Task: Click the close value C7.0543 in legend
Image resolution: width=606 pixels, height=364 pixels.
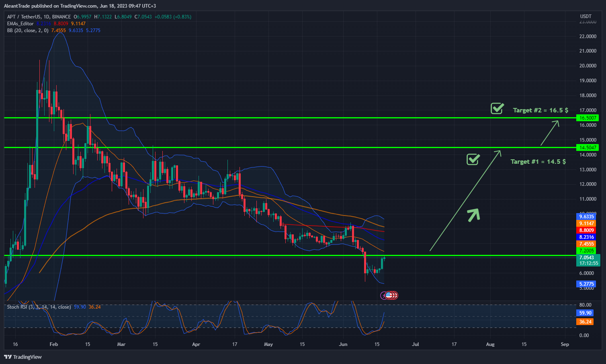Action: tap(143, 17)
